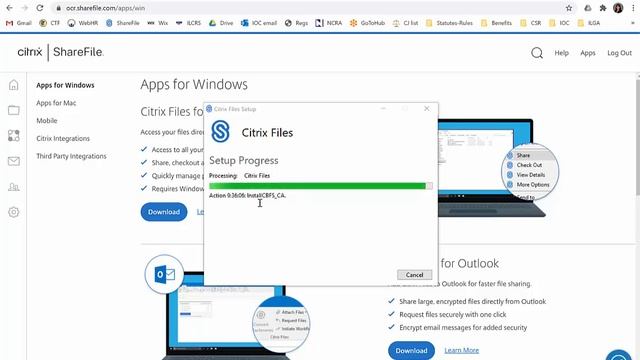Click the setup progress bar
Image resolution: width=640 pixels, height=360 pixels.
point(320,186)
